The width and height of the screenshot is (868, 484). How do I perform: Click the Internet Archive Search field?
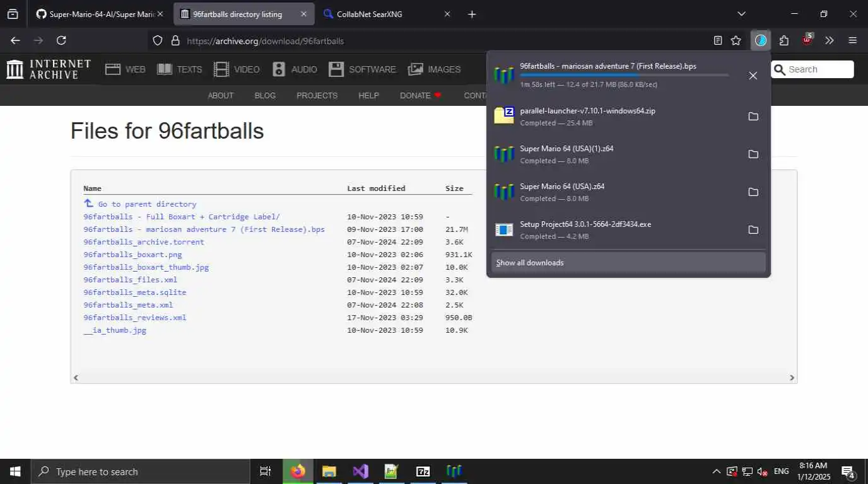(x=812, y=69)
